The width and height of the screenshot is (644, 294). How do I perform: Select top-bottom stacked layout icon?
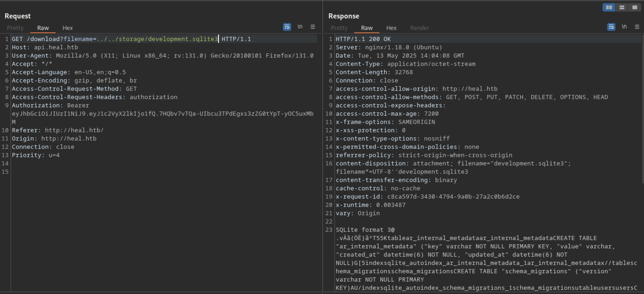point(622,8)
